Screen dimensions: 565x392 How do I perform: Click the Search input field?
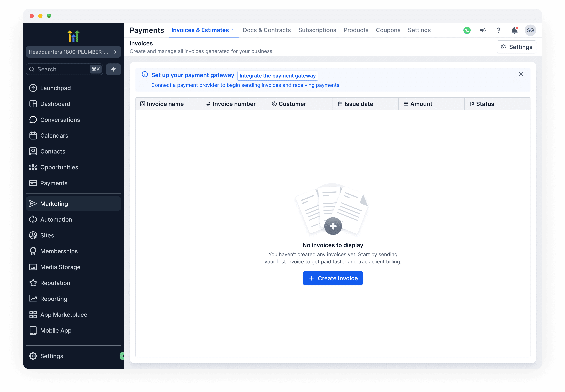click(x=61, y=69)
